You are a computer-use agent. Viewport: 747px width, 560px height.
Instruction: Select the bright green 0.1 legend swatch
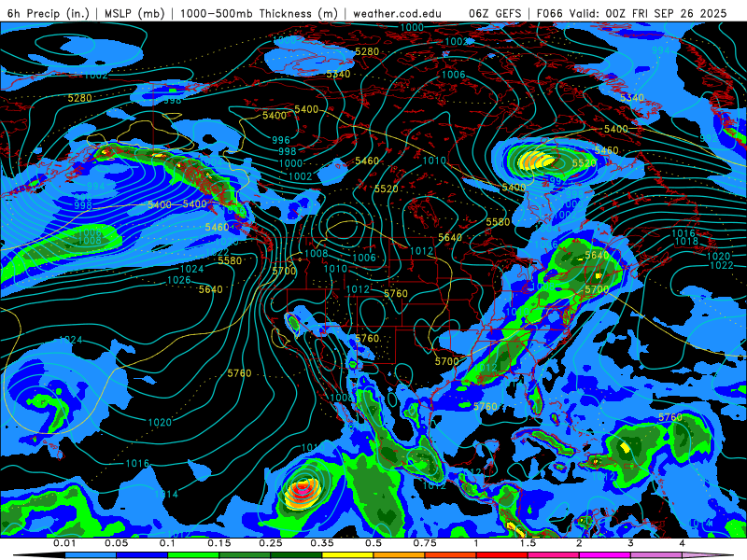[193, 555]
